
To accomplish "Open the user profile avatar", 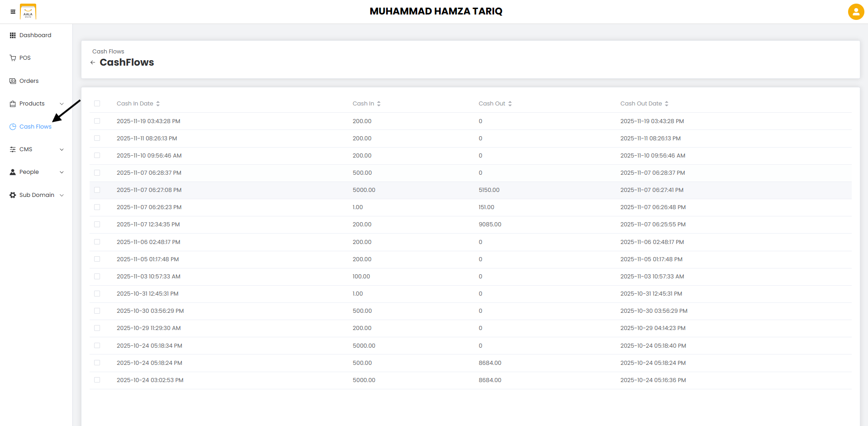I will click(856, 11).
